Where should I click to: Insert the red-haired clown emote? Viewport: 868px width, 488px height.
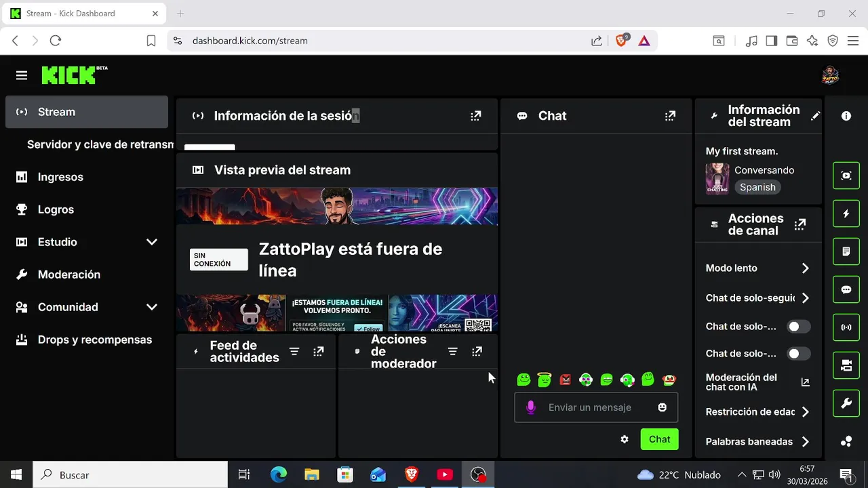coord(669,380)
